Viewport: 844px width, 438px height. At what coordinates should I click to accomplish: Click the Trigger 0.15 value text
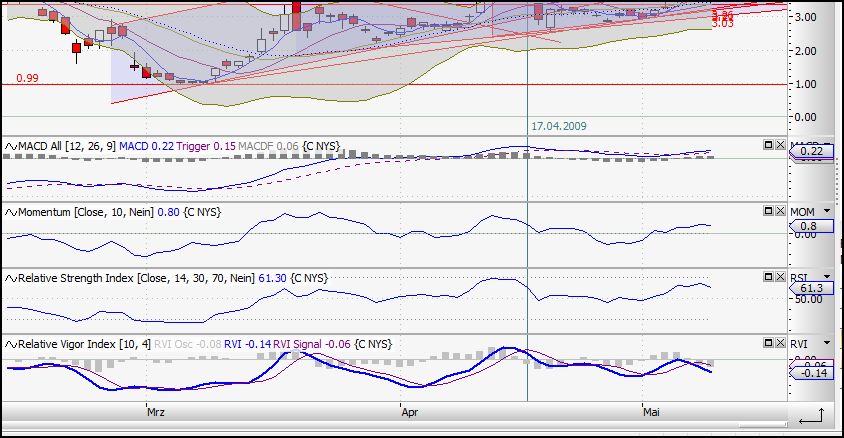pos(206,146)
